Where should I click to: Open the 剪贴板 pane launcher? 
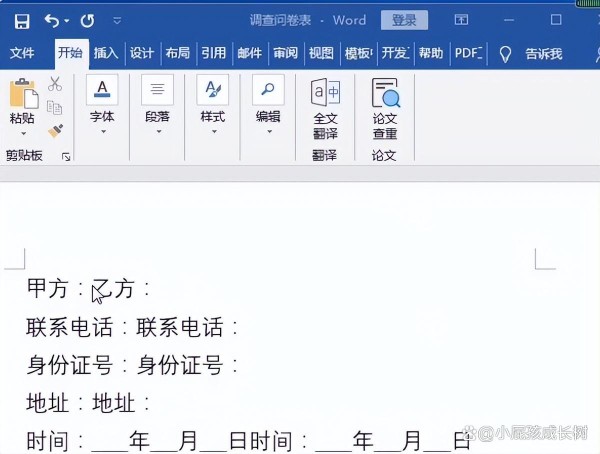[x=66, y=156]
